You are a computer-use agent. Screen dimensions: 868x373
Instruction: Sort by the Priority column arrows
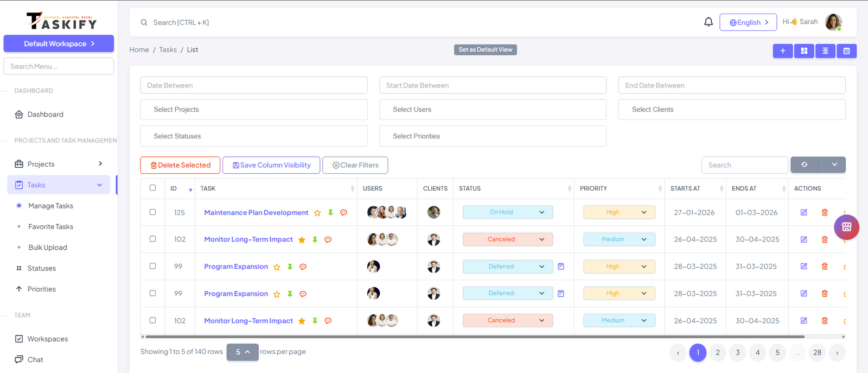point(660,188)
